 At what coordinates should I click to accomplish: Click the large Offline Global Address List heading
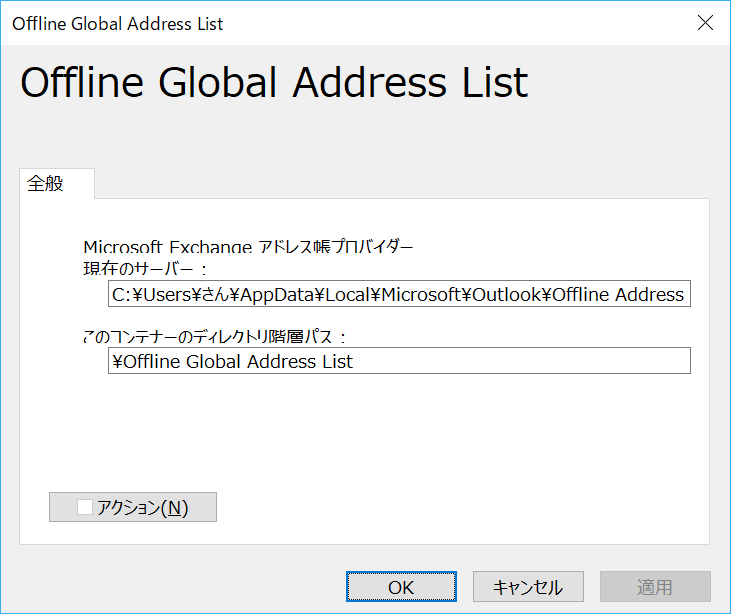click(274, 83)
